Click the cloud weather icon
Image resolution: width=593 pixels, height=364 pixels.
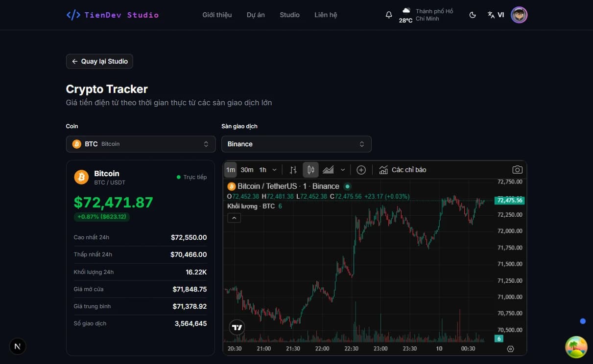(x=406, y=10)
